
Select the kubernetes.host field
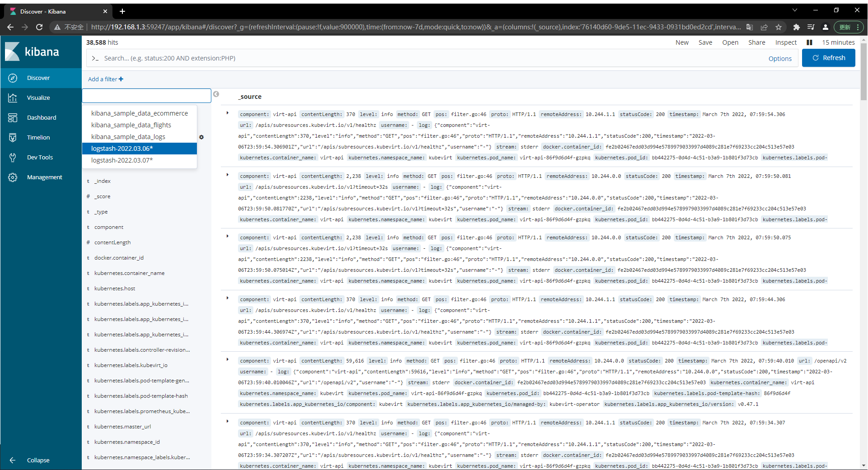pyautogui.click(x=115, y=289)
